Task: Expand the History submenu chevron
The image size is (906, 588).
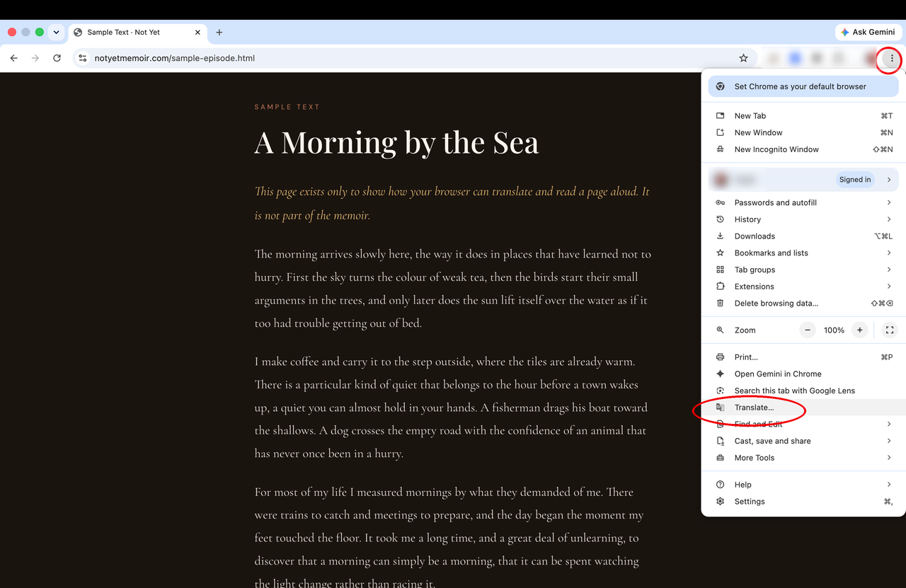Action: 889,219
